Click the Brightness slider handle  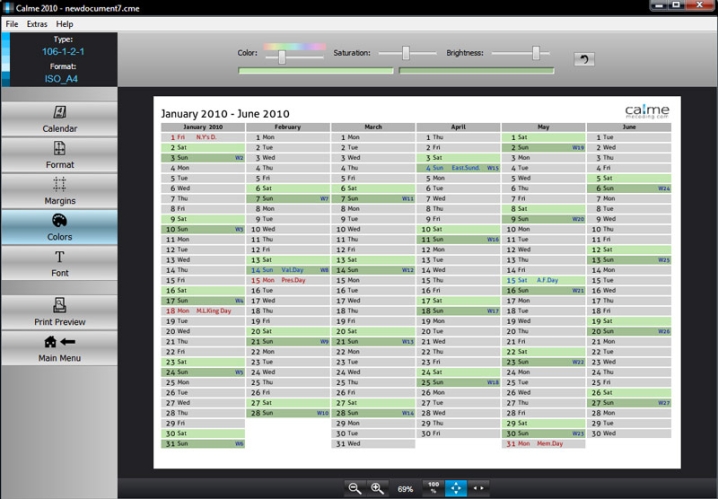(x=537, y=52)
